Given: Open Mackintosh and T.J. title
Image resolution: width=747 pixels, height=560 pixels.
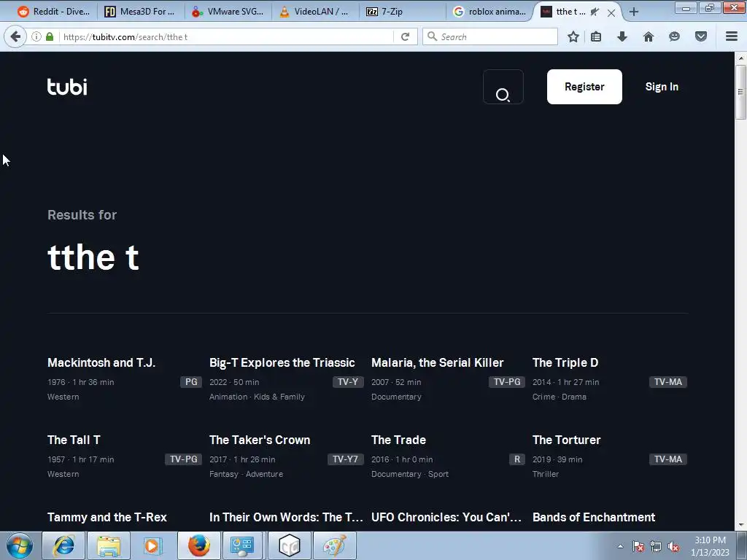Looking at the screenshot, I should [x=101, y=362].
